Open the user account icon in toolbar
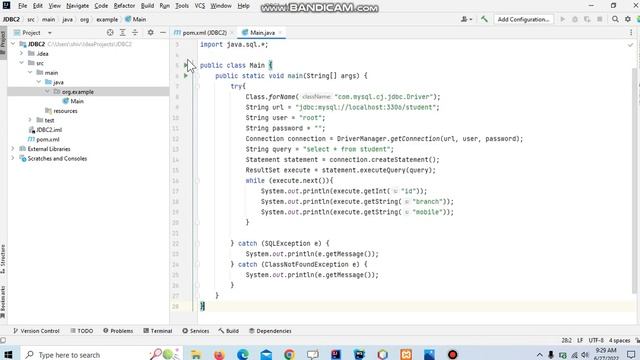Viewport: 640px width, 360px height. 466,19
